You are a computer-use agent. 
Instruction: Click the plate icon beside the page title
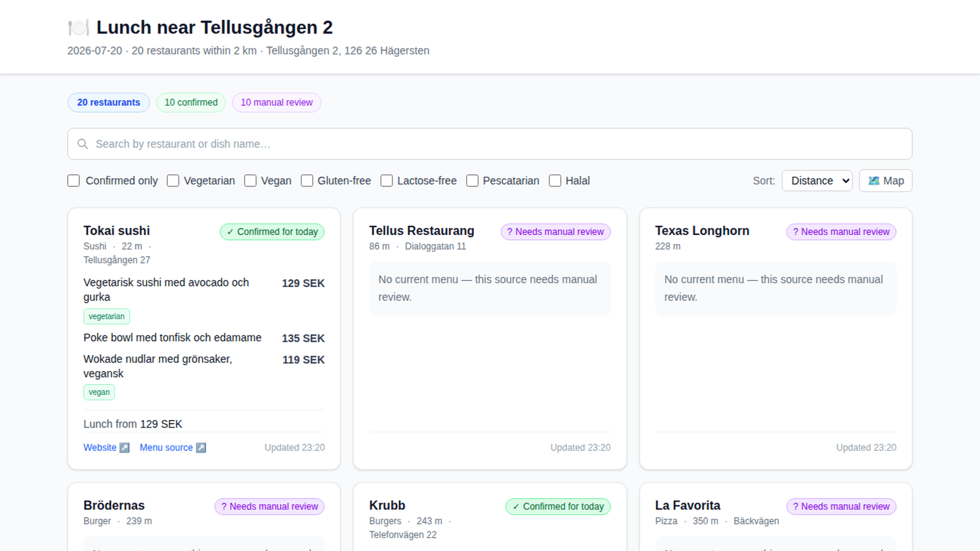click(79, 28)
